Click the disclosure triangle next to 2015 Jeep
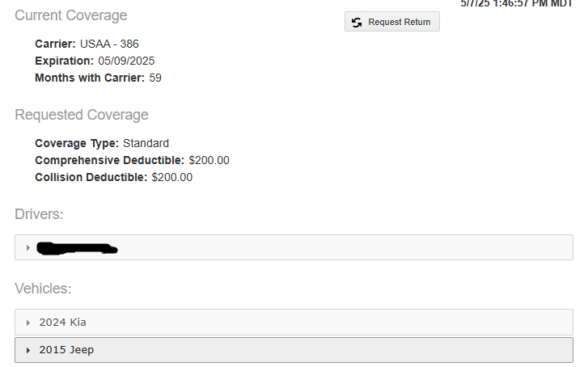 (x=28, y=350)
